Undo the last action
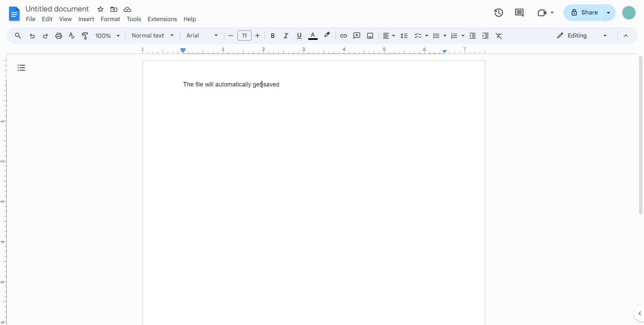Image resolution: width=644 pixels, height=325 pixels. (32, 36)
